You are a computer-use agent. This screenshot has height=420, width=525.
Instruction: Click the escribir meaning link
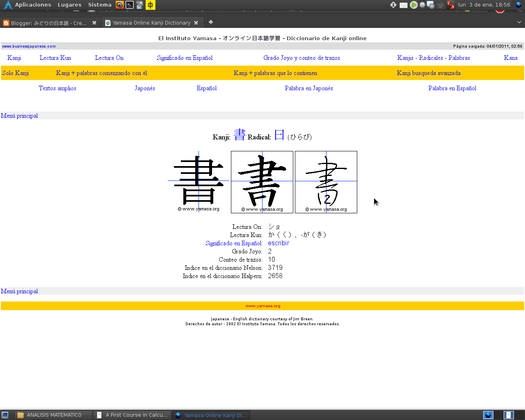tap(278, 243)
